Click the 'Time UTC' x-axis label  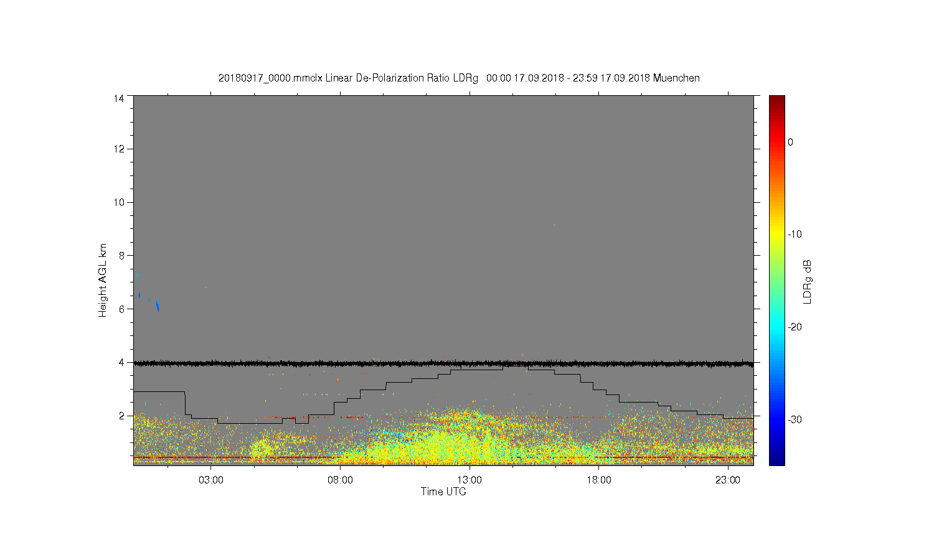click(443, 492)
